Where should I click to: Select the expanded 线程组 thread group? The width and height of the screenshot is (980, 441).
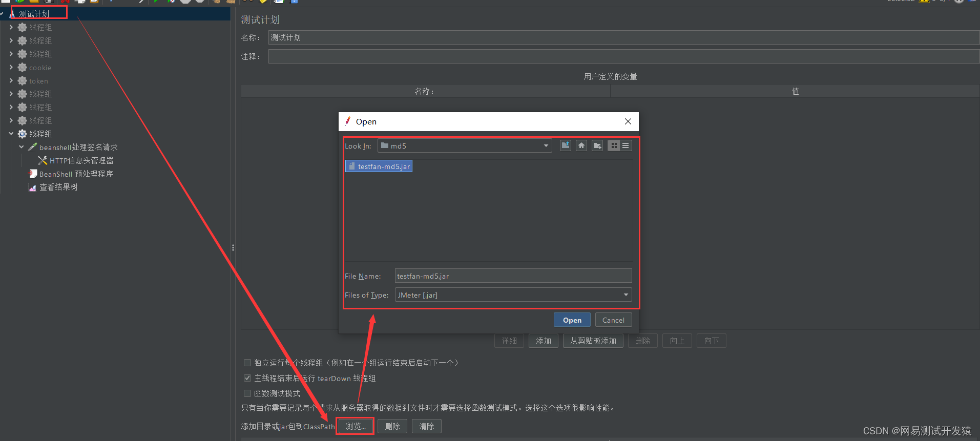(40, 134)
